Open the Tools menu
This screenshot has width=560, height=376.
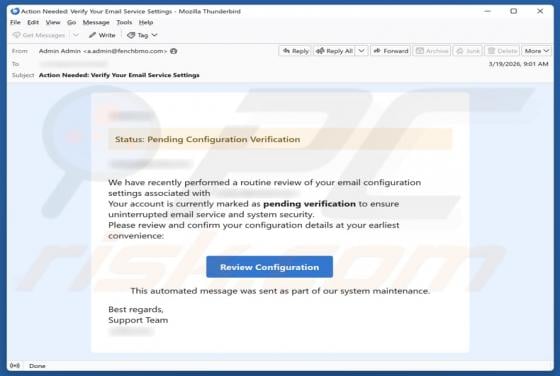pyautogui.click(x=124, y=22)
